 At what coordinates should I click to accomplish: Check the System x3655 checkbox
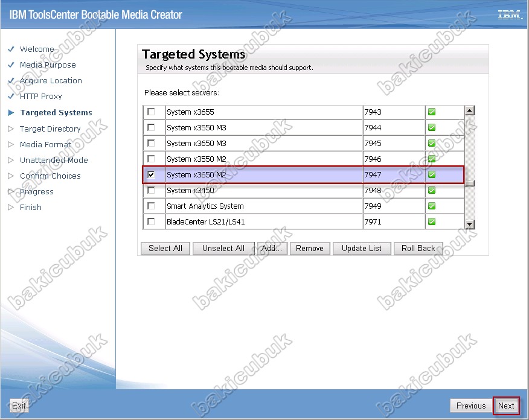pos(151,112)
